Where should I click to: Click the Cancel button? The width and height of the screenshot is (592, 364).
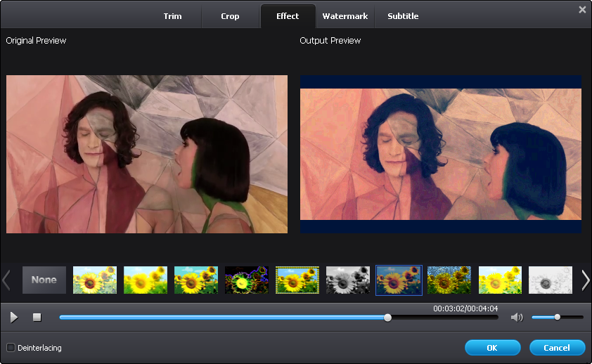pos(557,348)
